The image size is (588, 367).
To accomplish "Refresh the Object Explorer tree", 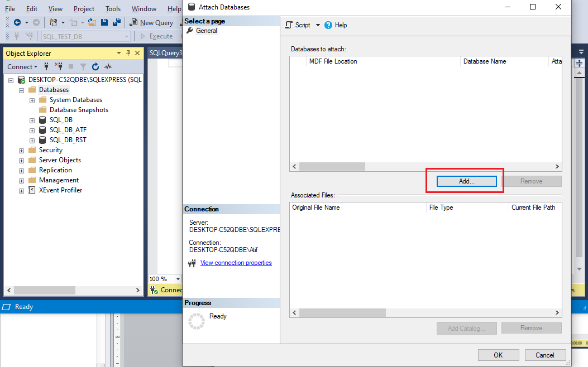I will pyautogui.click(x=95, y=66).
